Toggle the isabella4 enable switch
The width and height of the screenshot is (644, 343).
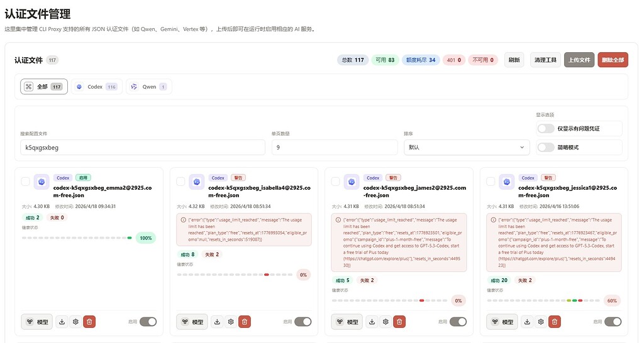pos(303,322)
